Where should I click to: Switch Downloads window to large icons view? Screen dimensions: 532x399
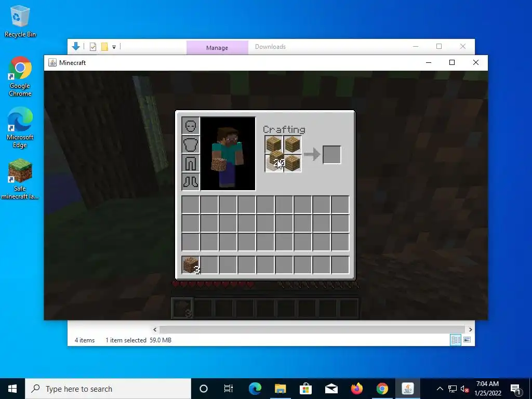click(467, 340)
